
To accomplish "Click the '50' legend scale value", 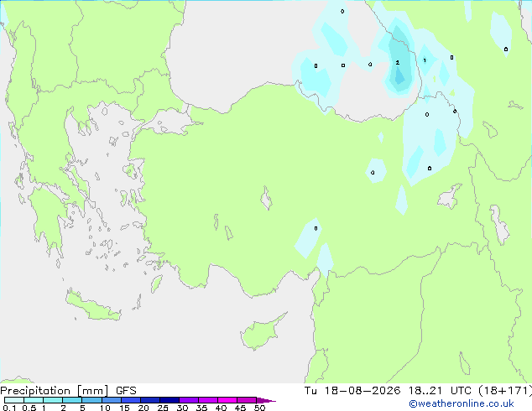I will click(x=259, y=408).
